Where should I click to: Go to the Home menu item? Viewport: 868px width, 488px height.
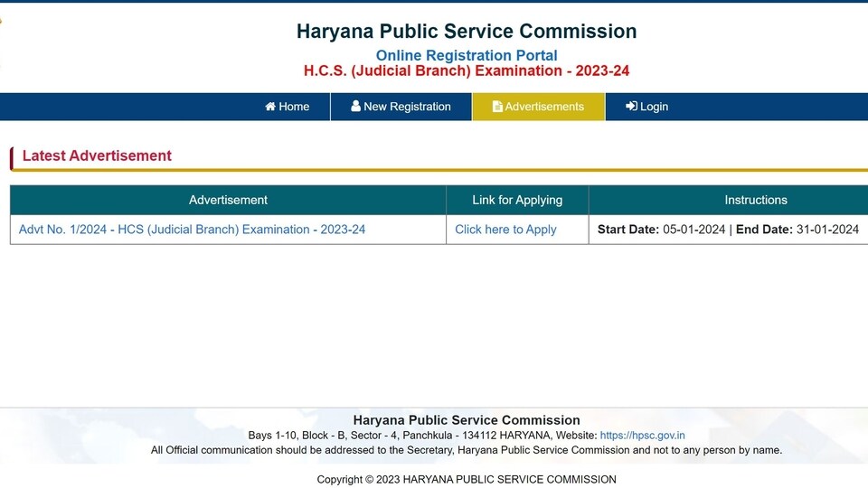click(x=288, y=107)
